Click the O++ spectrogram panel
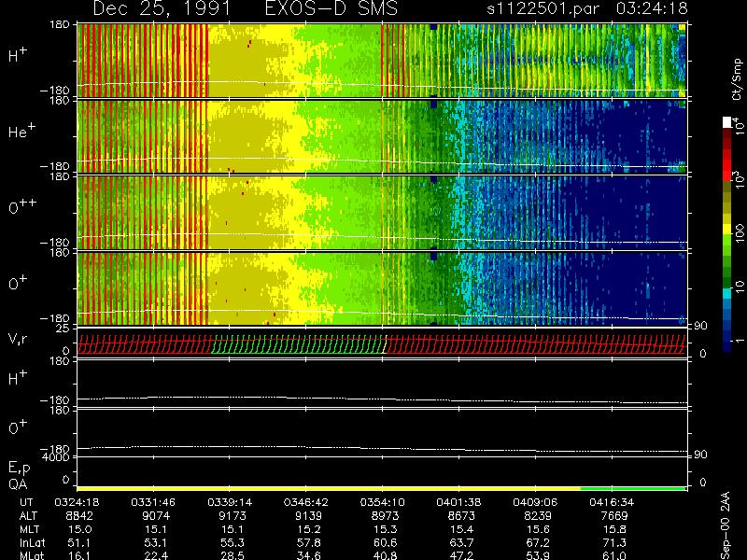The image size is (747, 560). coord(382,213)
